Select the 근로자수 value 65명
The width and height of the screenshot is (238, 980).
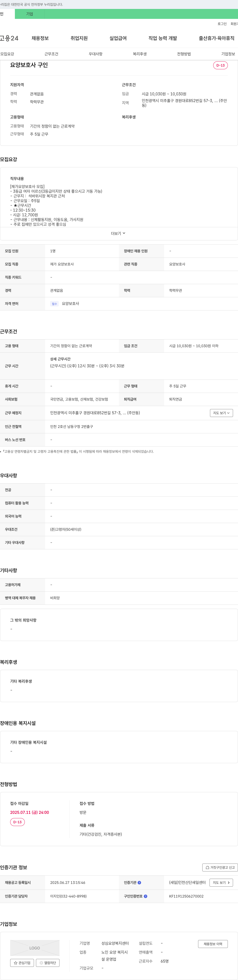click(165, 961)
